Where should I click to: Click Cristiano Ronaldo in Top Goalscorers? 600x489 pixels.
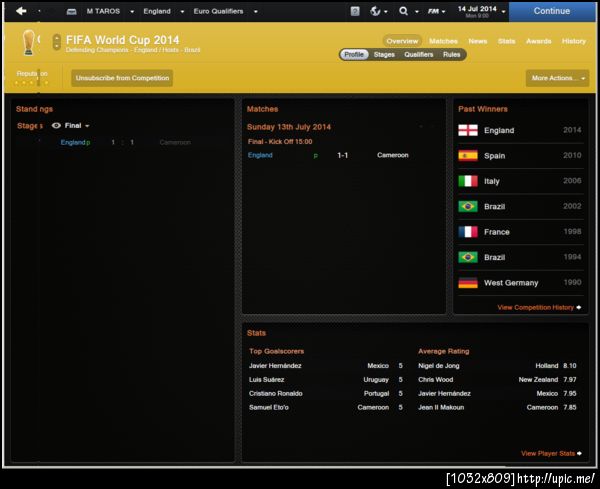276,393
